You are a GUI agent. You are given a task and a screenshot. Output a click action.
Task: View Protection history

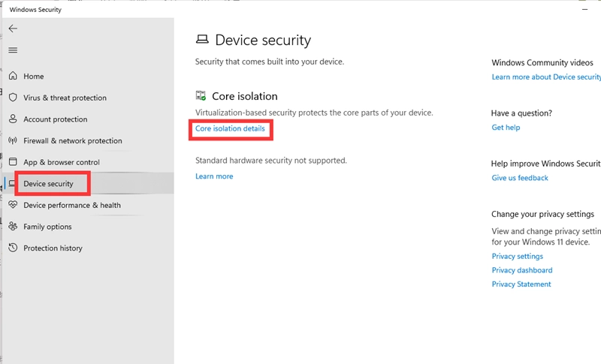pos(53,248)
